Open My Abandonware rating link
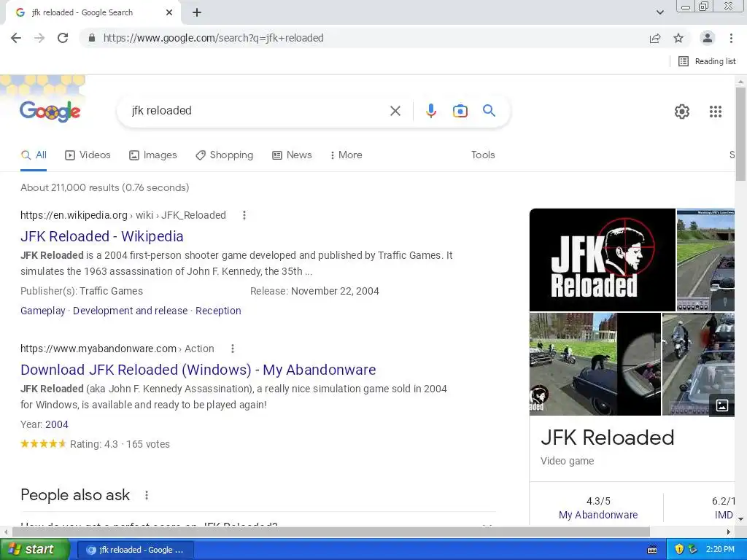The width and height of the screenshot is (747, 560). tap(598, 515)
